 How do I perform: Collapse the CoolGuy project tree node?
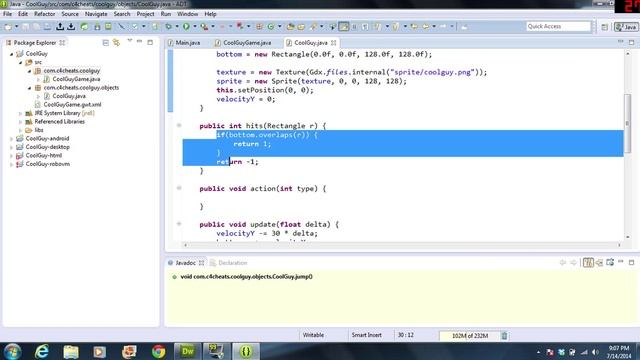click(x=12, y=54)
